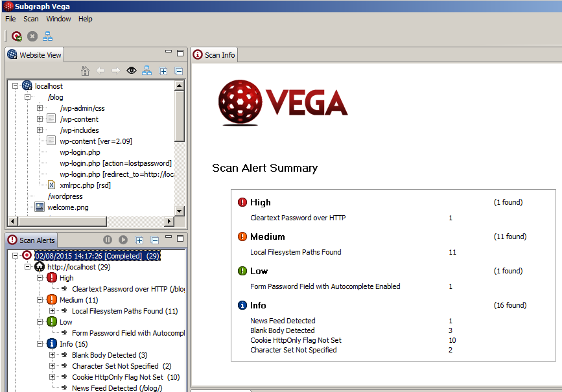The image size is (562, 392).
Task: Open the Help menu
Action: (86, 19)
